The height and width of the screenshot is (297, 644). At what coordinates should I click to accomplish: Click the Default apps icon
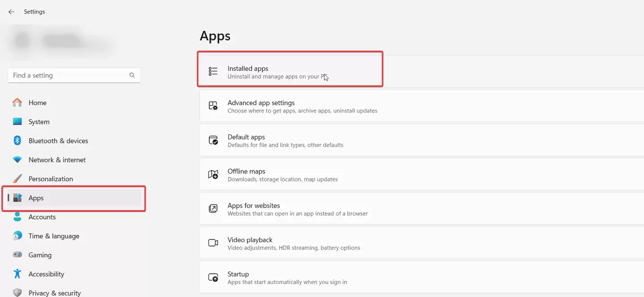(x=213, y=140)
